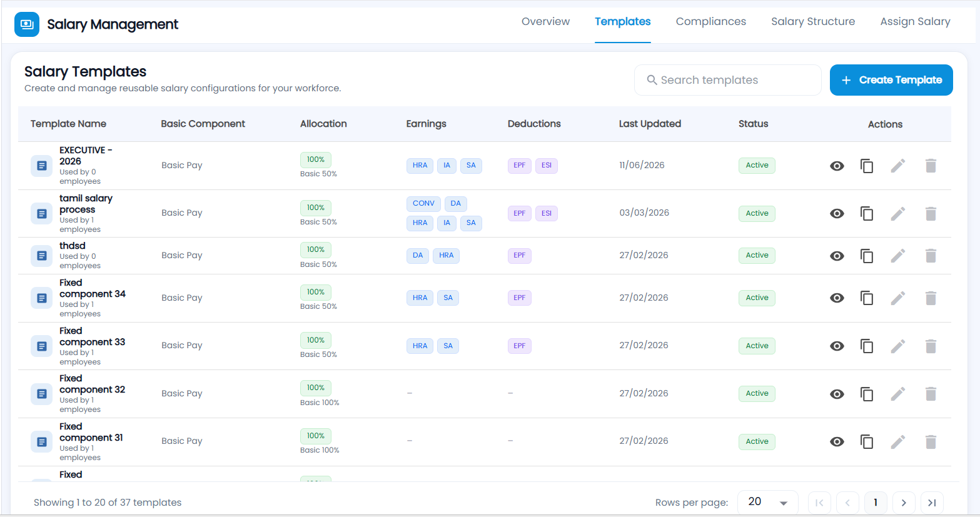This screenshot has height=517, width=980.
Task: Click the 03/03/2026 date cell
Action: [x=644, y=213]
